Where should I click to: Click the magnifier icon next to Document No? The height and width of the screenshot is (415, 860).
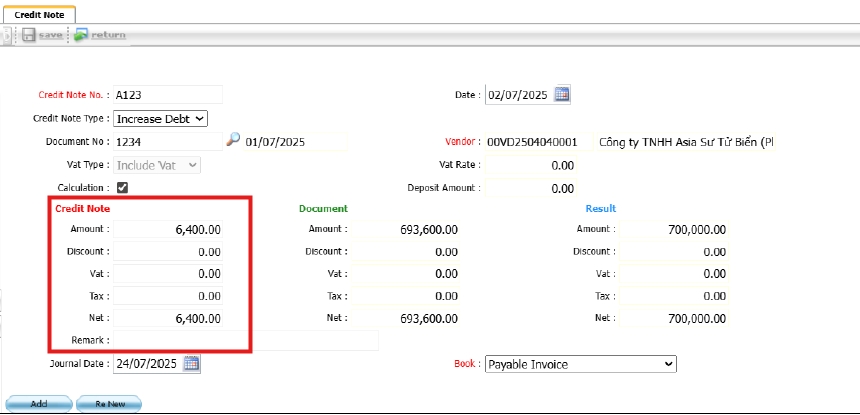(x=233, y=141)
